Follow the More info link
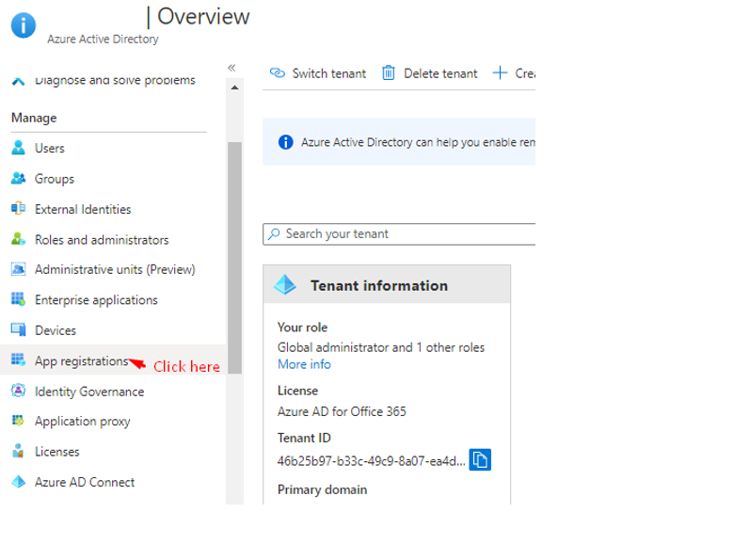The height and width of the screenshot is (560, 734). point(304,364)
